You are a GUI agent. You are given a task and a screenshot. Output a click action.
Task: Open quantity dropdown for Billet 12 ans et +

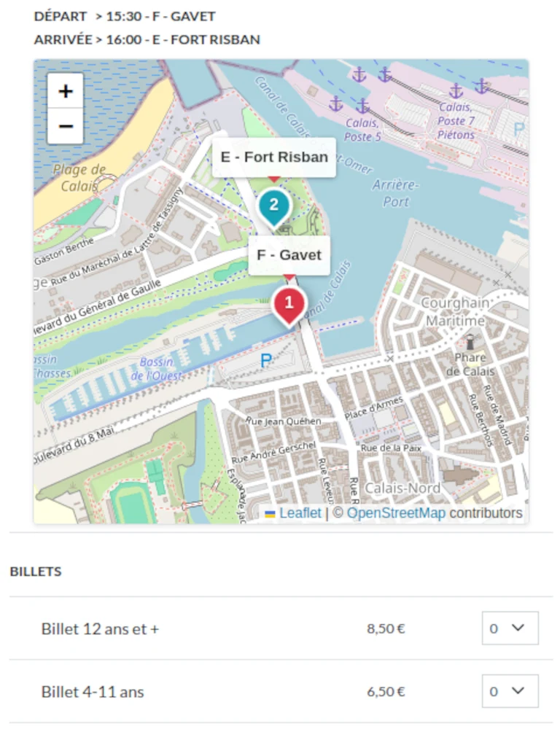point(510,628)
